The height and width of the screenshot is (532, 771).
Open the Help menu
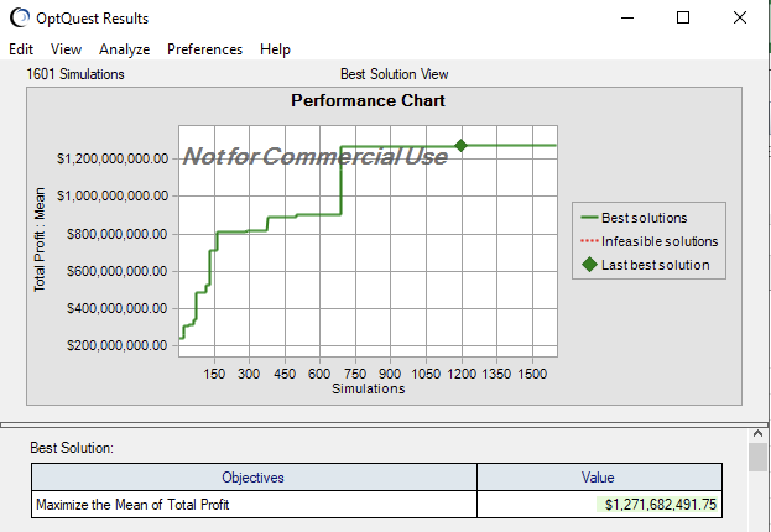coord(275,49)
